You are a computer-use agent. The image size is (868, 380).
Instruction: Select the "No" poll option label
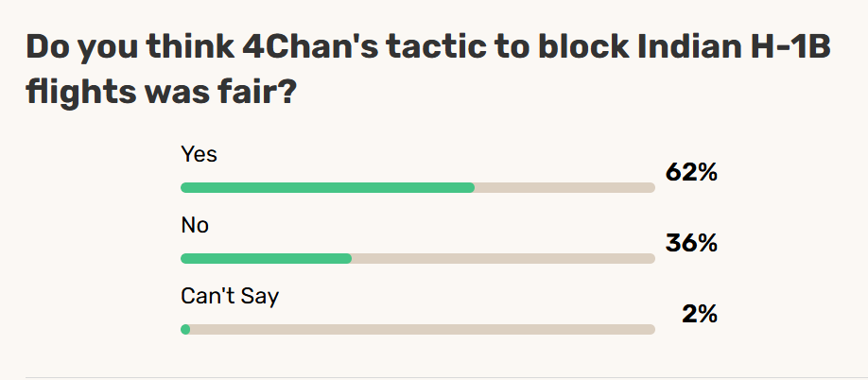point(195,225)
